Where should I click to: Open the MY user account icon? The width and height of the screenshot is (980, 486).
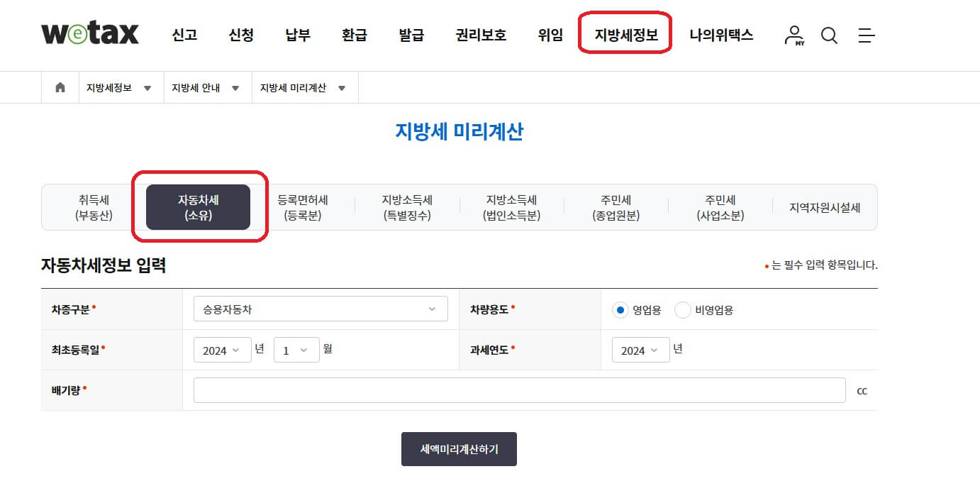(794, 34)
